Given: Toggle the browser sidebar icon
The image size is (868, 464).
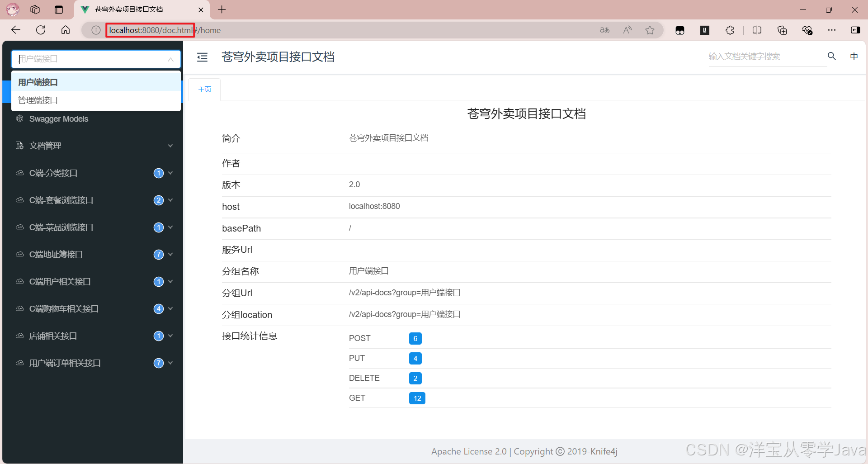Looking at the screenshot, I should [x=855, y=30].
